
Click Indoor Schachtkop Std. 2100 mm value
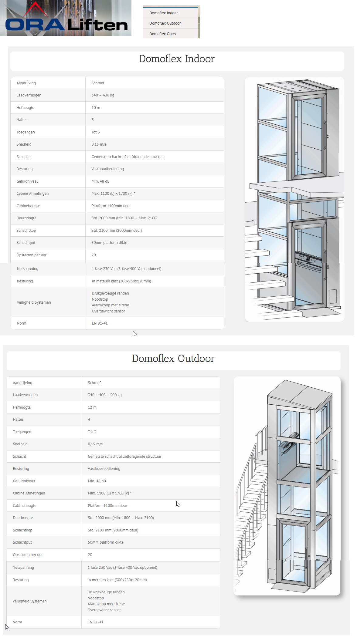[117, 231]
